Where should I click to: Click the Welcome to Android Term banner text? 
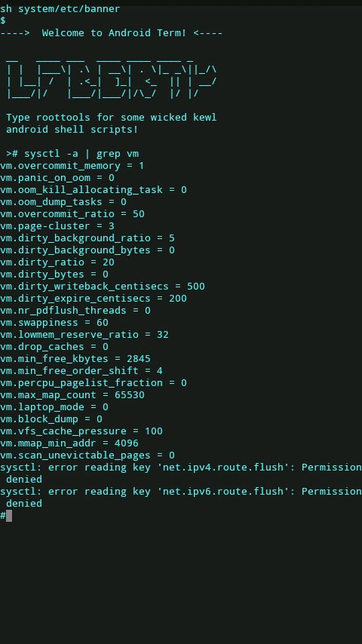pyautogui.click(x=112, y=33)
